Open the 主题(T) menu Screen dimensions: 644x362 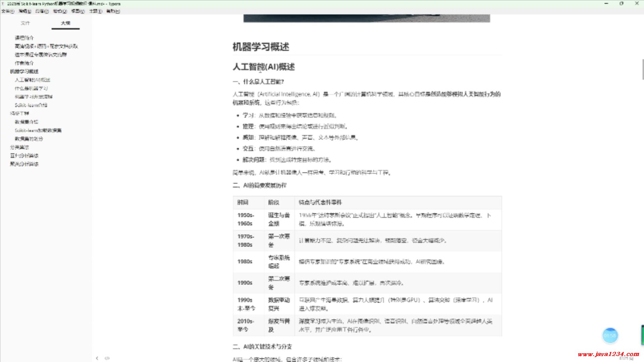[x=96, y=11]
